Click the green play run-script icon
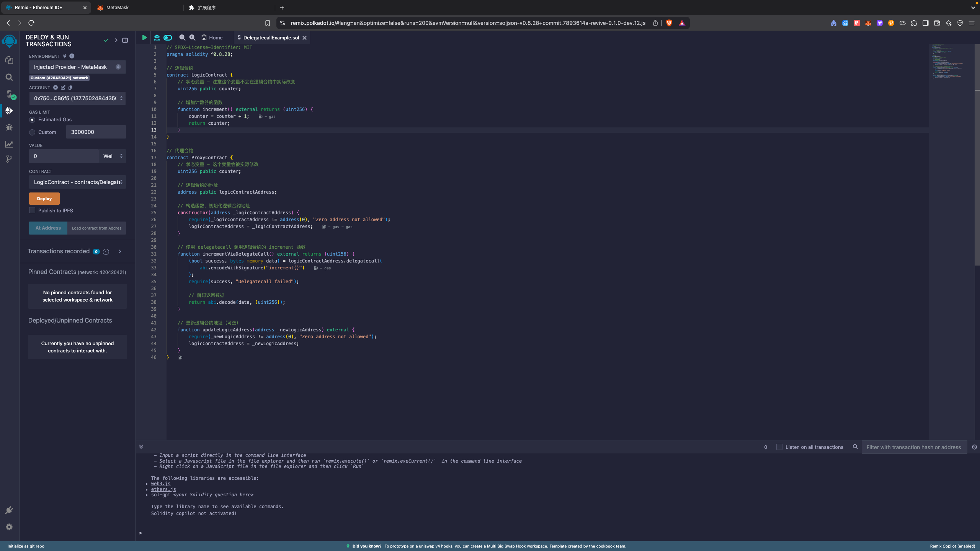 pos(144,37)
